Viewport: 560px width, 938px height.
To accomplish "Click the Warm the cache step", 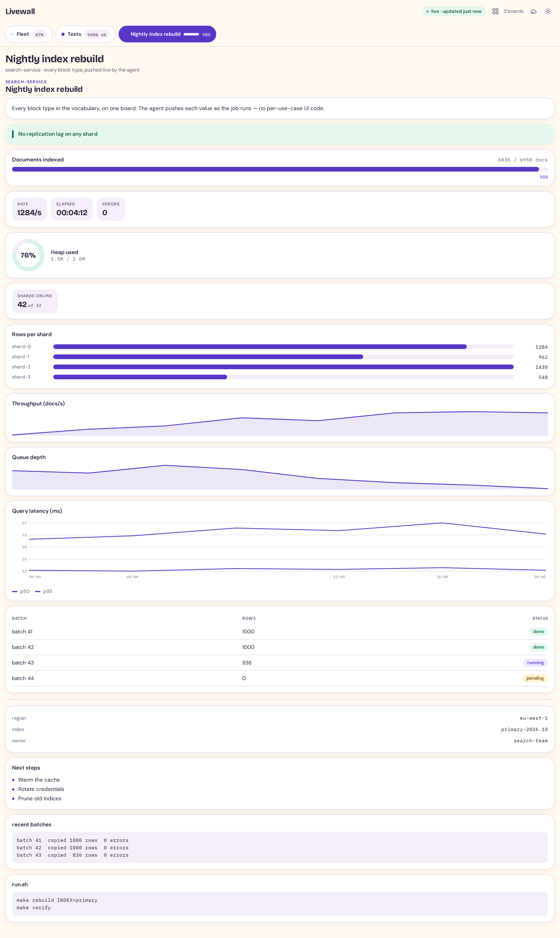I will click(39, 779).
